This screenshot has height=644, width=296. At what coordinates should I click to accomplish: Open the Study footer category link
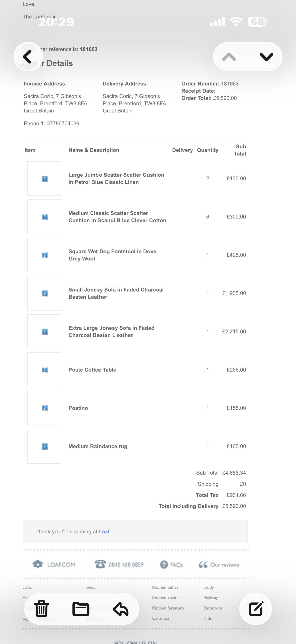(209, 587)
